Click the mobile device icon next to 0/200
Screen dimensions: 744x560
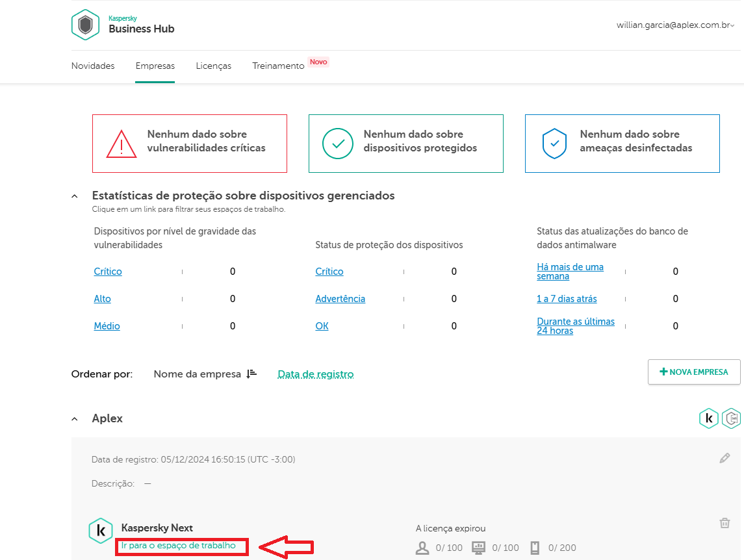[x=535, y=548]
